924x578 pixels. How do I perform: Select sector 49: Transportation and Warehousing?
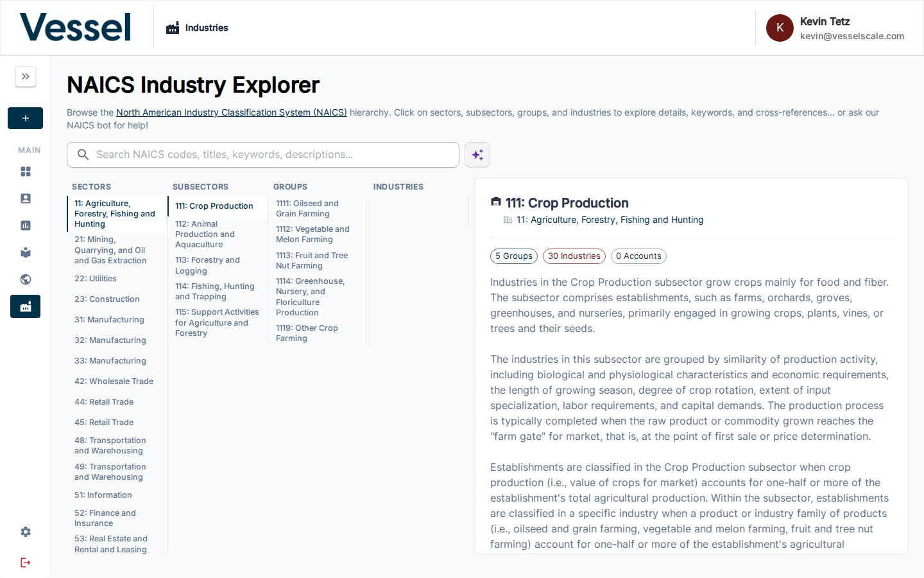click(x=116, y=472)
